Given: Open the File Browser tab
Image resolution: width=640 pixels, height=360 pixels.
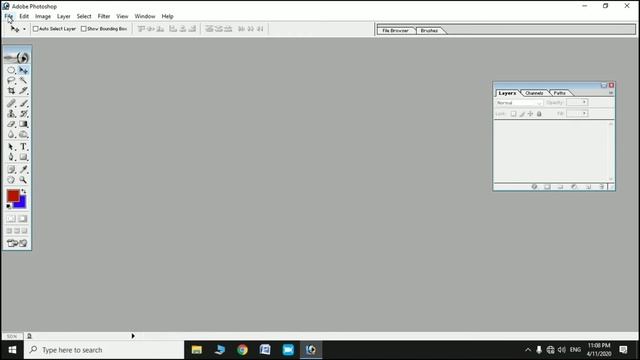Looking at the screenshot, I should tap(395, 31).
